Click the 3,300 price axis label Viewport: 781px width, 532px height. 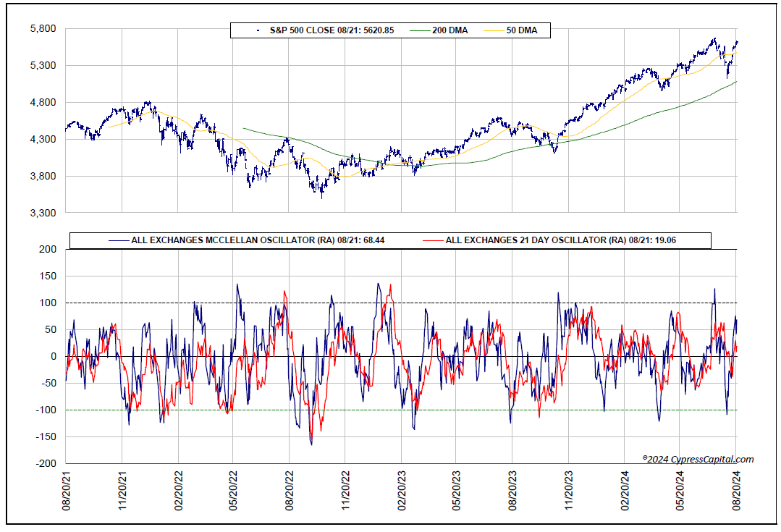point(43,213)
